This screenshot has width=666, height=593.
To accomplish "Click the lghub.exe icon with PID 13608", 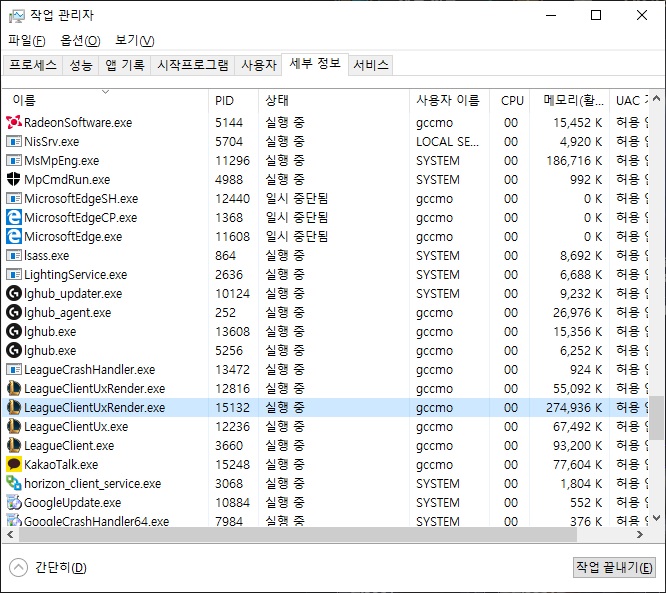I will coord(14,331).
